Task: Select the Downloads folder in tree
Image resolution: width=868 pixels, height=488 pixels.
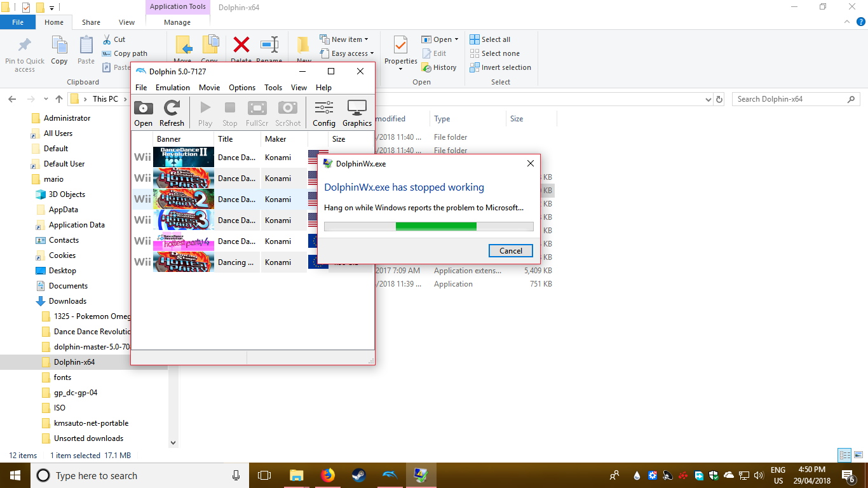Action: 67,301
